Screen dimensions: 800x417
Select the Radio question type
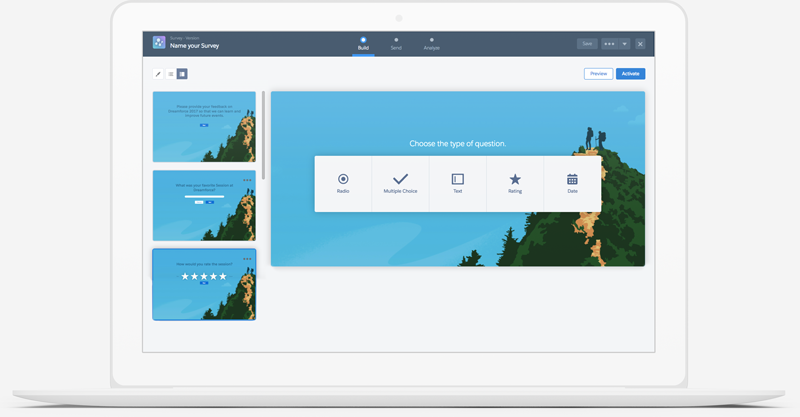click(x=343, y=183)
